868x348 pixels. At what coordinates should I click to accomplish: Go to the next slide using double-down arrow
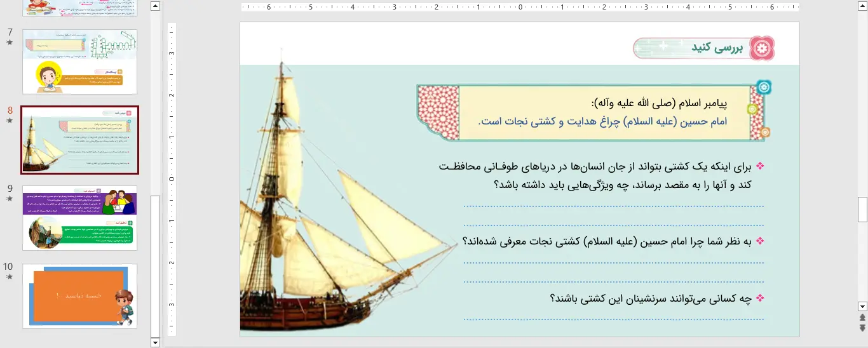coord(862,328)
